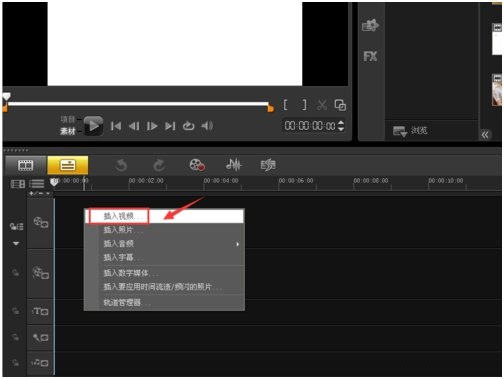Switch to storyboard view
Screen dimensions: 504x379
26,165
